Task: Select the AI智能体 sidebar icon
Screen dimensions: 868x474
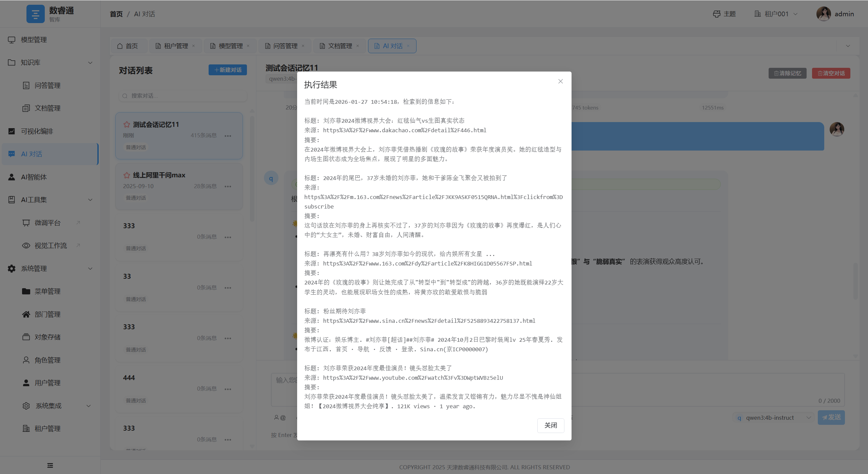Action: [x=11, y=177]
